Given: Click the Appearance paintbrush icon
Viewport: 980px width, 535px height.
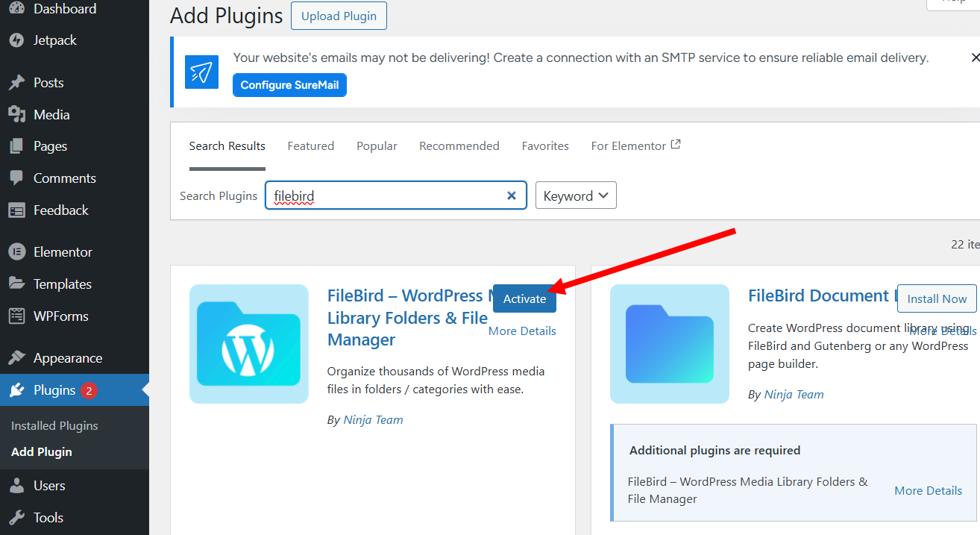Looking at the screenshot, I should pyautogui.click(x=16, y=358).
